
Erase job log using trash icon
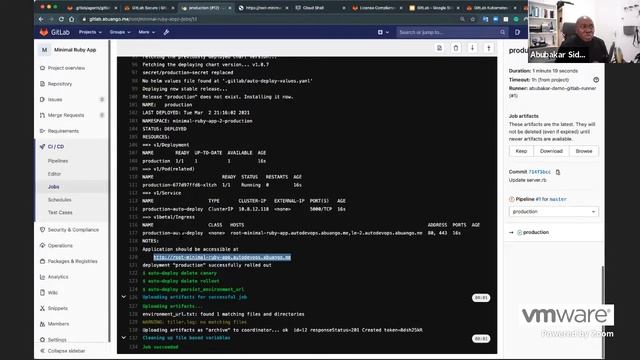[x=456, y=48]
